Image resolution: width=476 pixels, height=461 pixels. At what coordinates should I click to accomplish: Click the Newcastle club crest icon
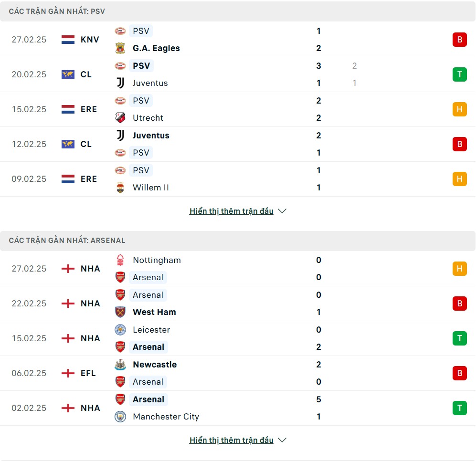(120, 365)
